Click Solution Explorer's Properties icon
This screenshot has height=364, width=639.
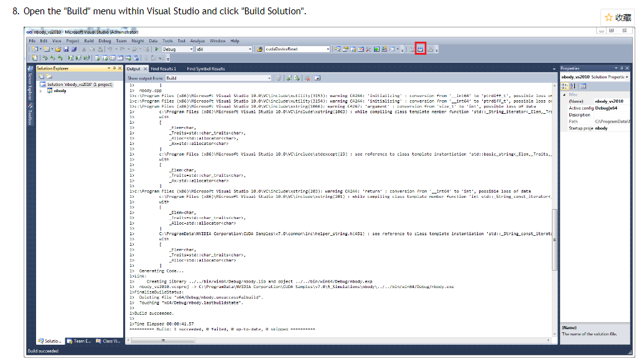click(x=41, y=77)
